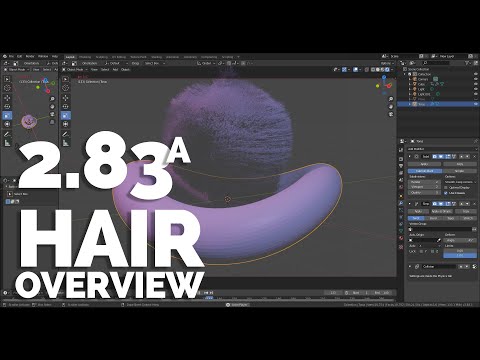Expand the Cube item in outliner
Screen dimensions: 480x360
[410, 84]
